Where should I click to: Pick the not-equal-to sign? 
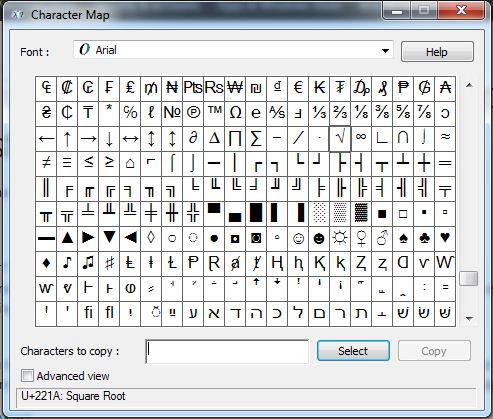click(46, 164)
